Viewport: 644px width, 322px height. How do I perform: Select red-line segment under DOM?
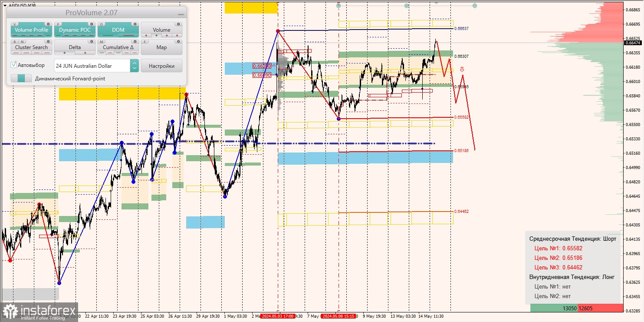pyautogui.click(x=128, y=35)
